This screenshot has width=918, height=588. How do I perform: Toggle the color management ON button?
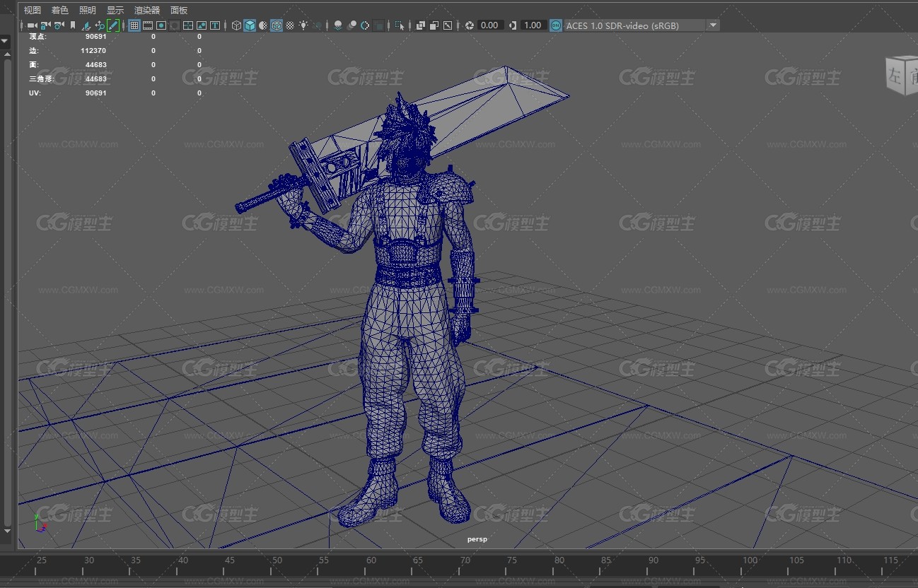pyautogui.click(x=556, y=25)
